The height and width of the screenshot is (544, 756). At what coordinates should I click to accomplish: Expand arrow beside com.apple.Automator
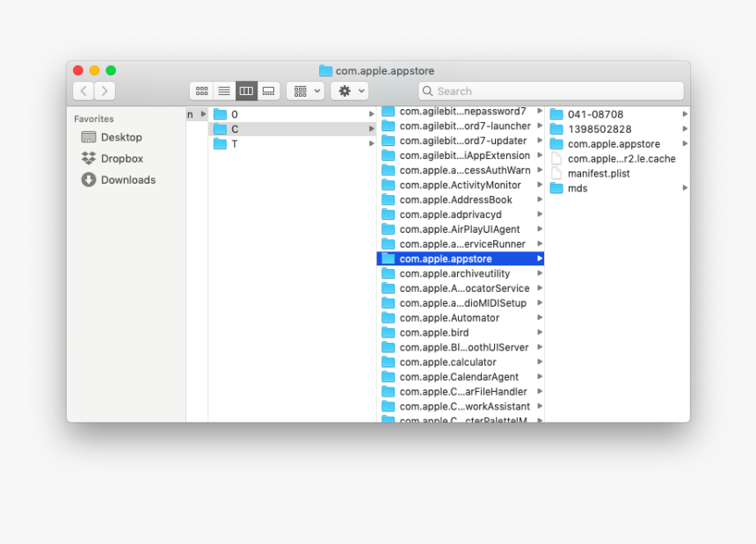coord(540,317)
